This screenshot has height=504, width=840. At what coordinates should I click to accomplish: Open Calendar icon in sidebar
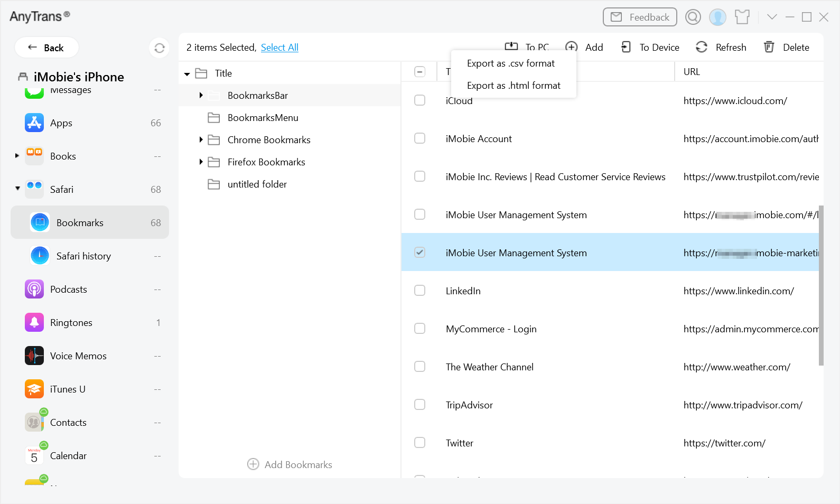click(x=34, y=455)
